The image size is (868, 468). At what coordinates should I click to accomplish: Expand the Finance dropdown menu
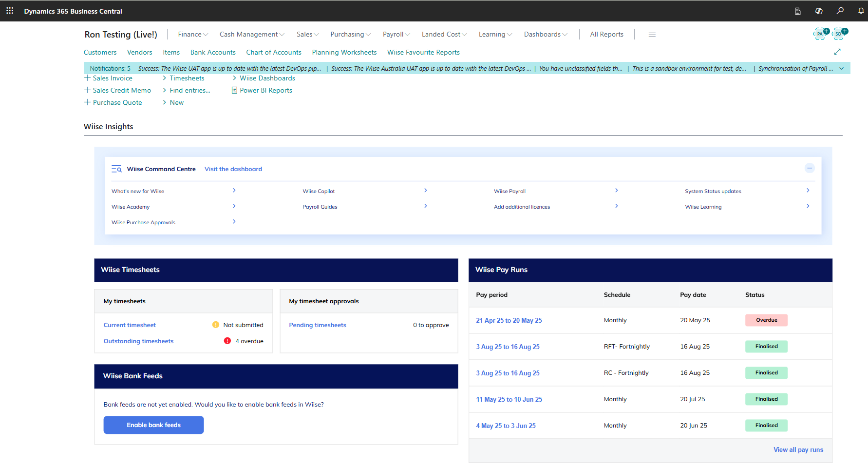193,34
